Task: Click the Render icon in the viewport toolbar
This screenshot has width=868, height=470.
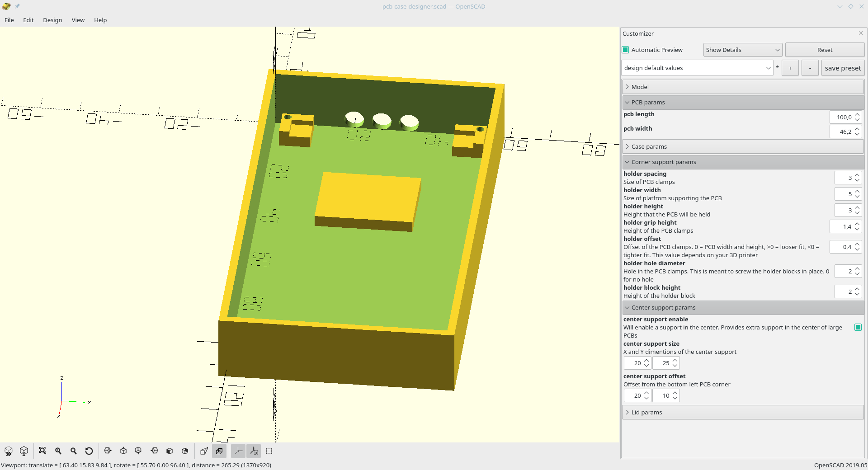Action: pos(24,451)
